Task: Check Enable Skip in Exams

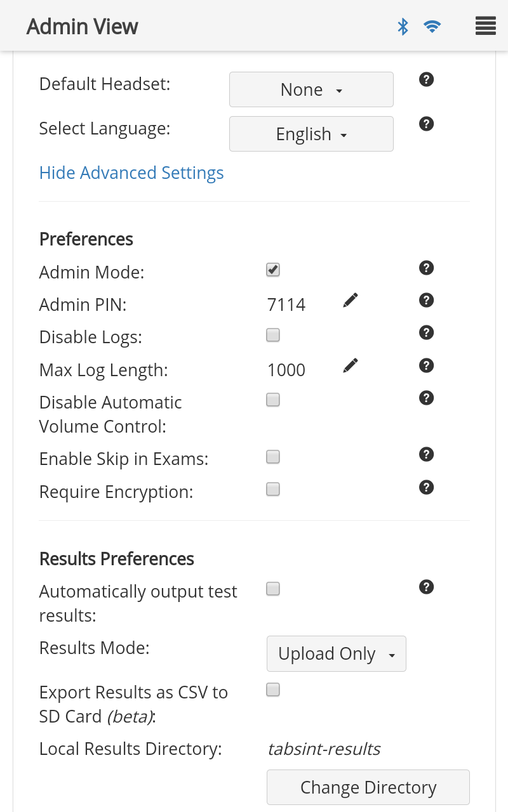Action: click(x=273, y=457)
